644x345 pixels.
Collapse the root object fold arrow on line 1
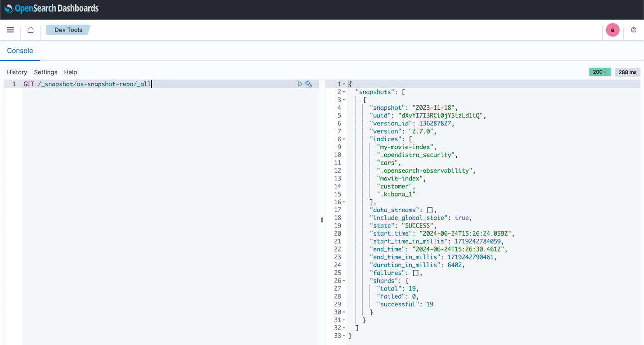point(344,84)
